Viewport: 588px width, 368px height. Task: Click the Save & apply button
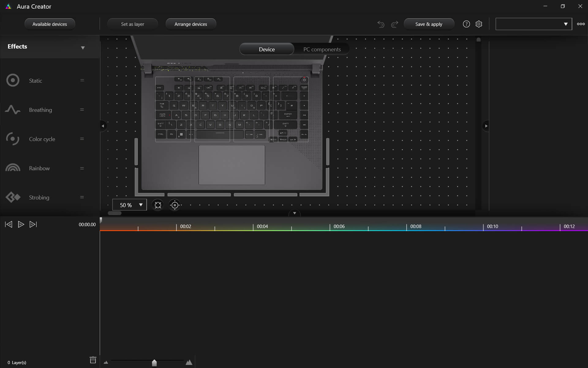click(429, 24)
